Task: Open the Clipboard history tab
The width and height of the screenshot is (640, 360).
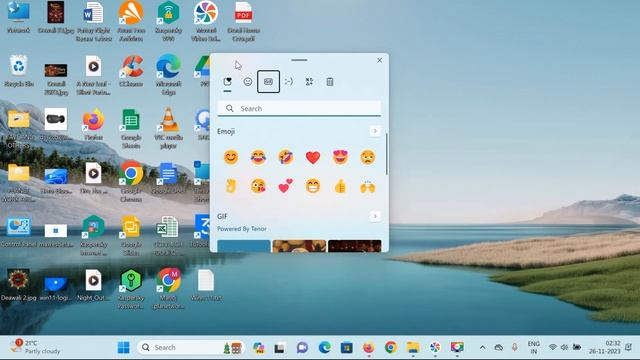Action: coord(330,82)
